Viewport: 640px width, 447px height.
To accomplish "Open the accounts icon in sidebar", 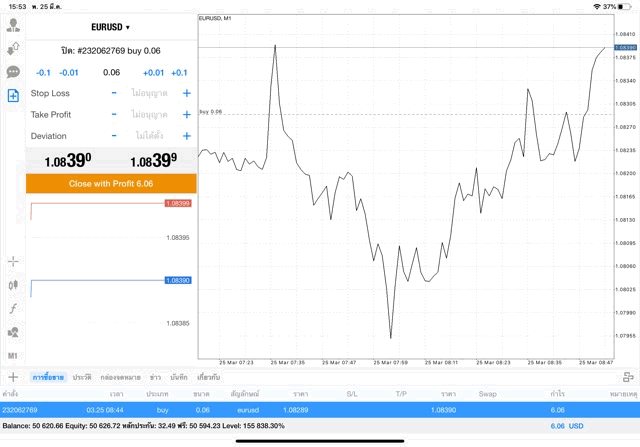I will pos(13,26).
